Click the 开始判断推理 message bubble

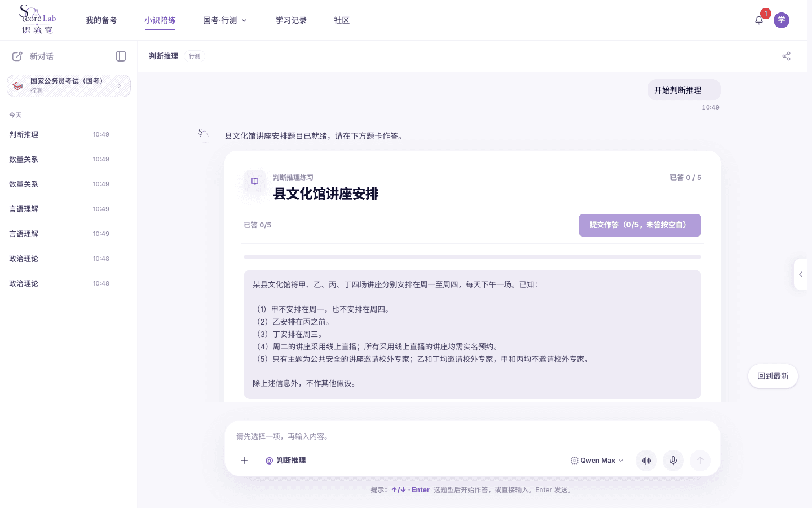(684, 90)
